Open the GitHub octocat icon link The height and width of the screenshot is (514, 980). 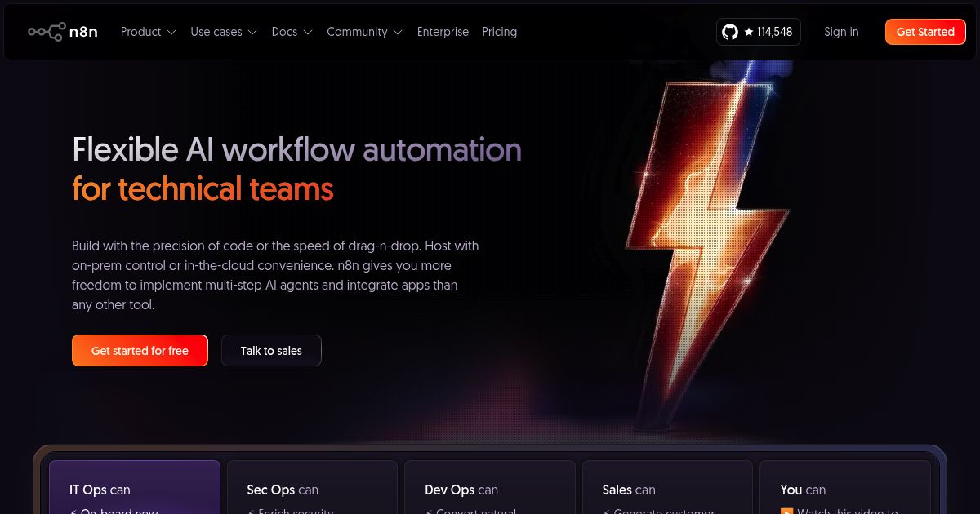(x=730, y=32)
